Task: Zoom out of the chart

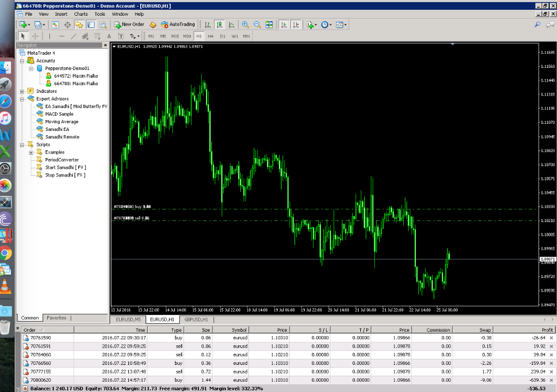Action: click(257, 24)
